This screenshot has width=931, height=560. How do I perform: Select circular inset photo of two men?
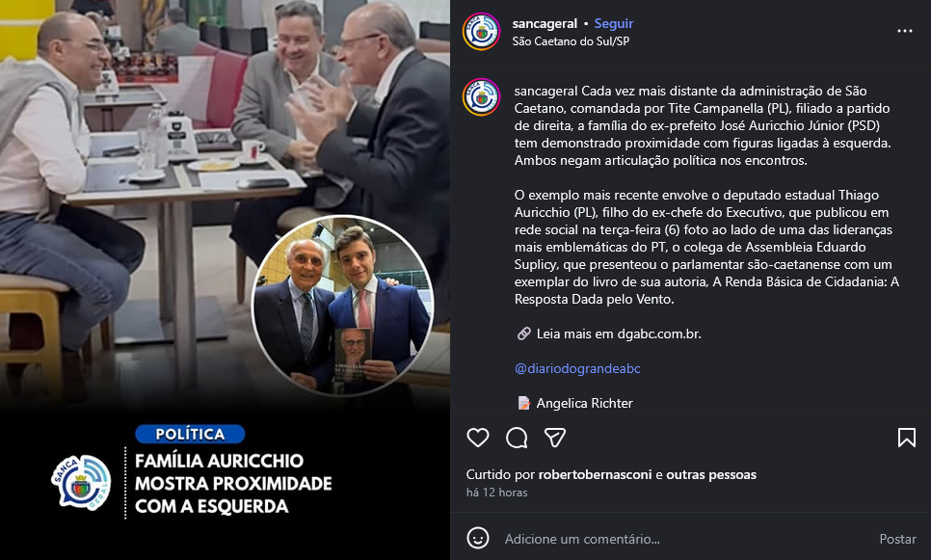pos(342,306)
